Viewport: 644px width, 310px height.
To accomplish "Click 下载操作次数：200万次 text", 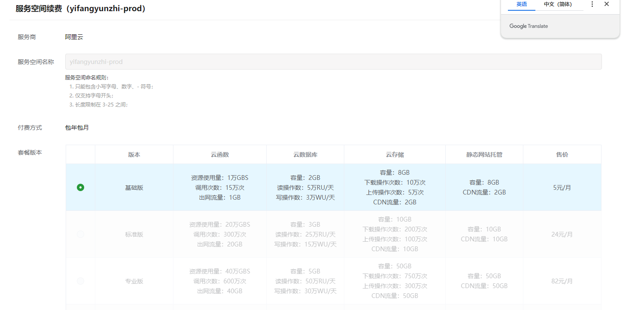I will (395, 229).
